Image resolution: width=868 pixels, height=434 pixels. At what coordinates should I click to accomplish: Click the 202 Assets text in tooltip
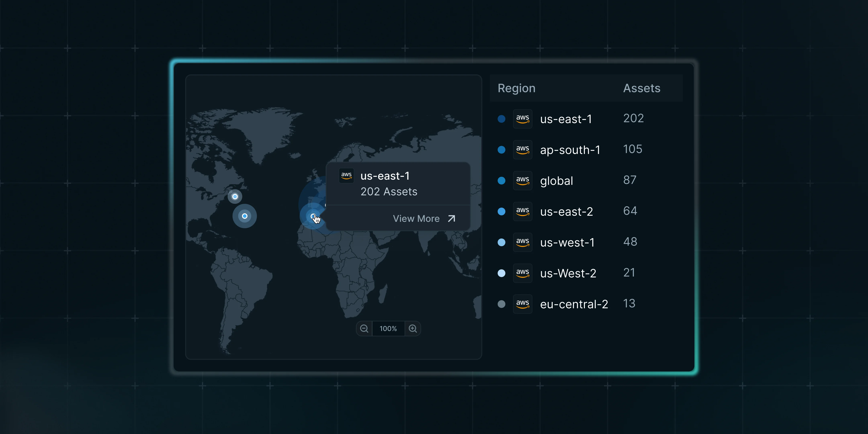pos(389,192)
